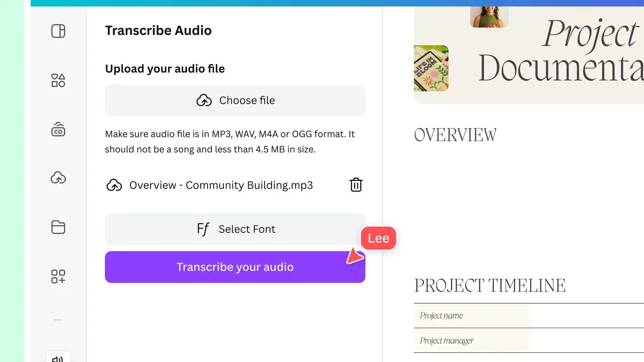Click the Transcribe Audio panel title
644x362 pixels.
click(x=158, y=31)
